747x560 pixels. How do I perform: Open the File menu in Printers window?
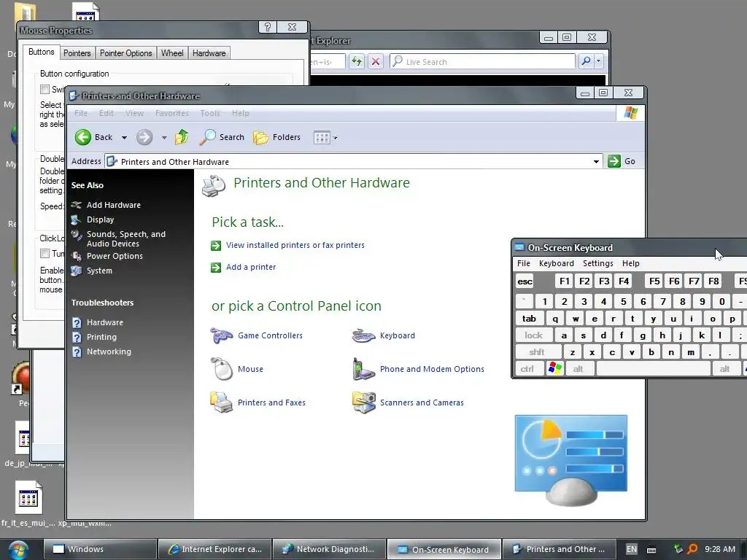click(80, 113)
